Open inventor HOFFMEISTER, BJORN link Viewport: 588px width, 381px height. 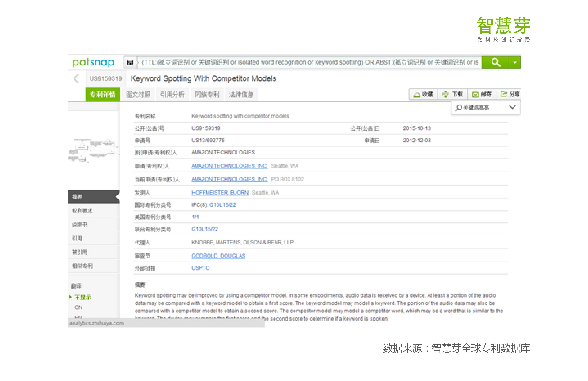[x=220, y=193]
